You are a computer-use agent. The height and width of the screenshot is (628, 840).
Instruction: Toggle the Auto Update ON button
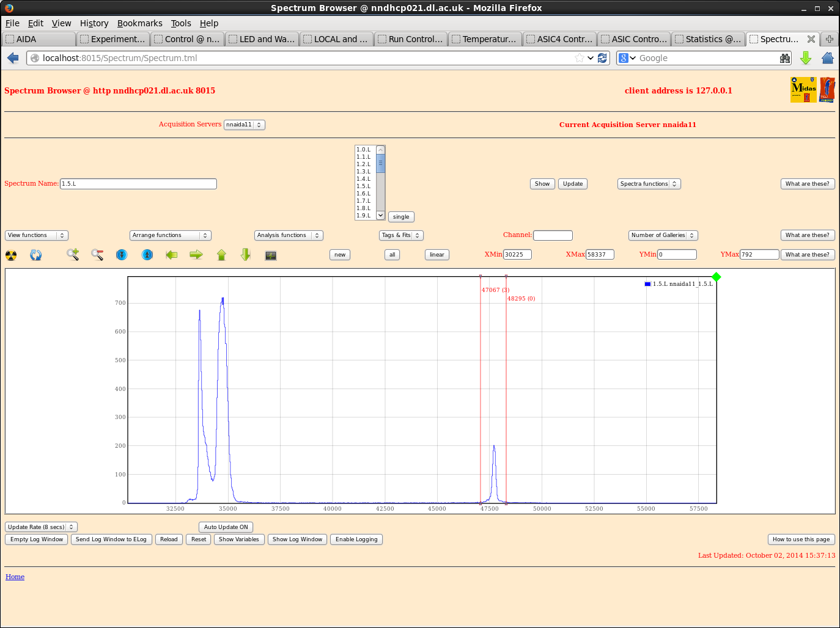click(226, 527)
